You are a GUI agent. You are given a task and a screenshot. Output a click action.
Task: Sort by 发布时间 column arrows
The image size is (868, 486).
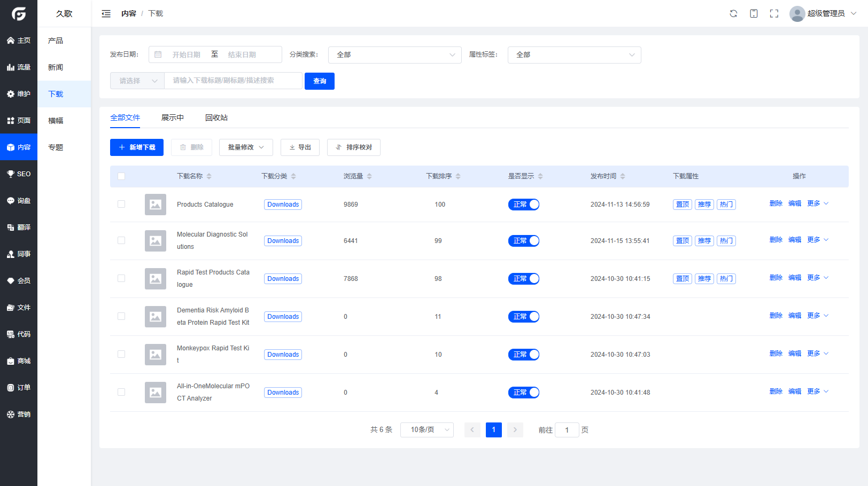[x=623, y=176]
